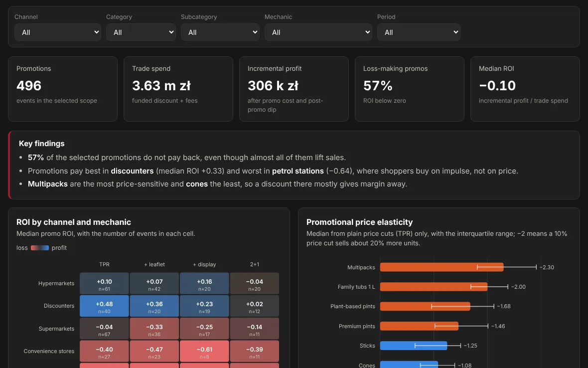Select Discounters + leaflet cell +0.36
Image resolution: width=588 pixels, height=368 pixels.
[x=154, y=306]
